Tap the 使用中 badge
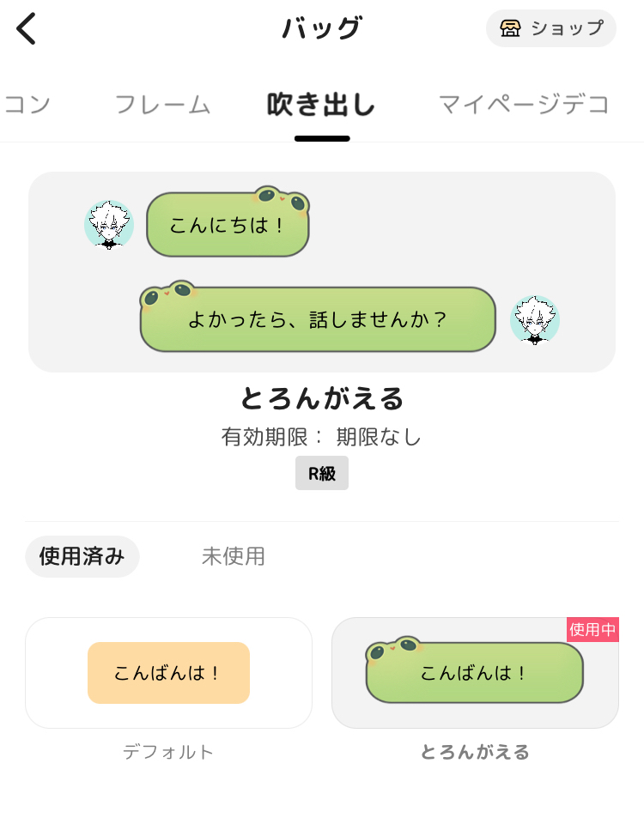This screenshot has width=644, height=824. pos(592,629)
